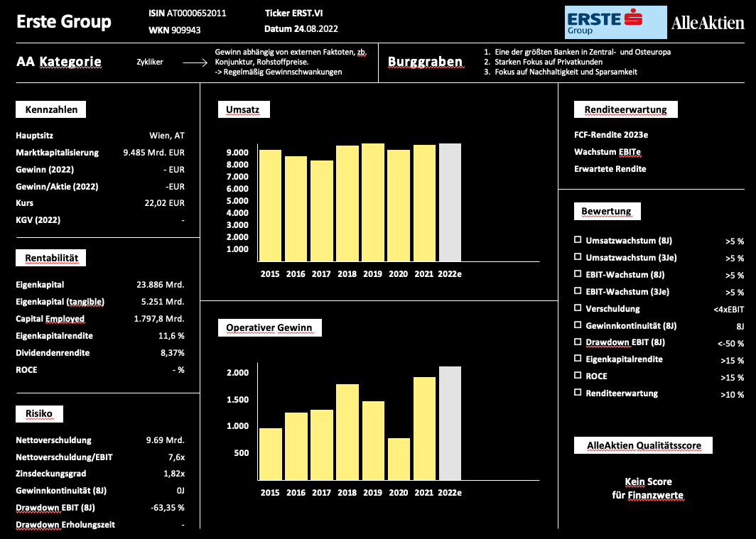The height and width of the screenshot is (539, 756).
Task: Tick the Eigenkapitalrendite checkbox in Bewertung
Action: tap(577, 359)
